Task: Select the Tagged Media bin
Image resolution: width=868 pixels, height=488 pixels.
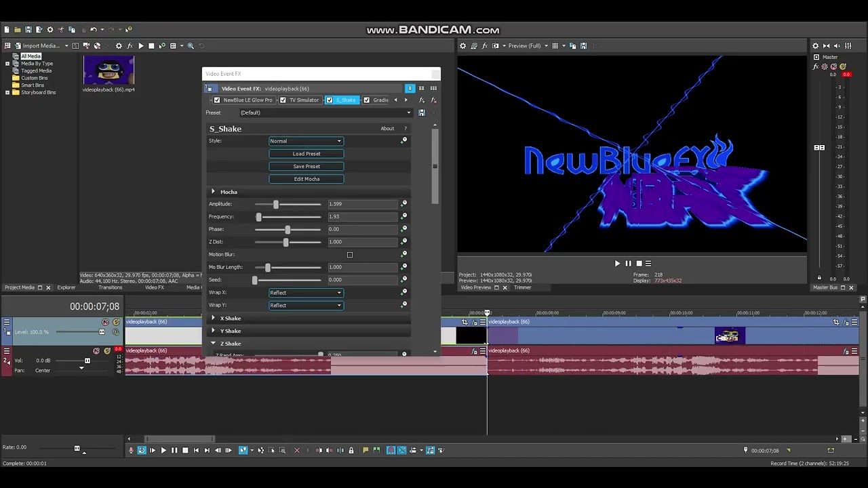Action: [x=36, y=70]
